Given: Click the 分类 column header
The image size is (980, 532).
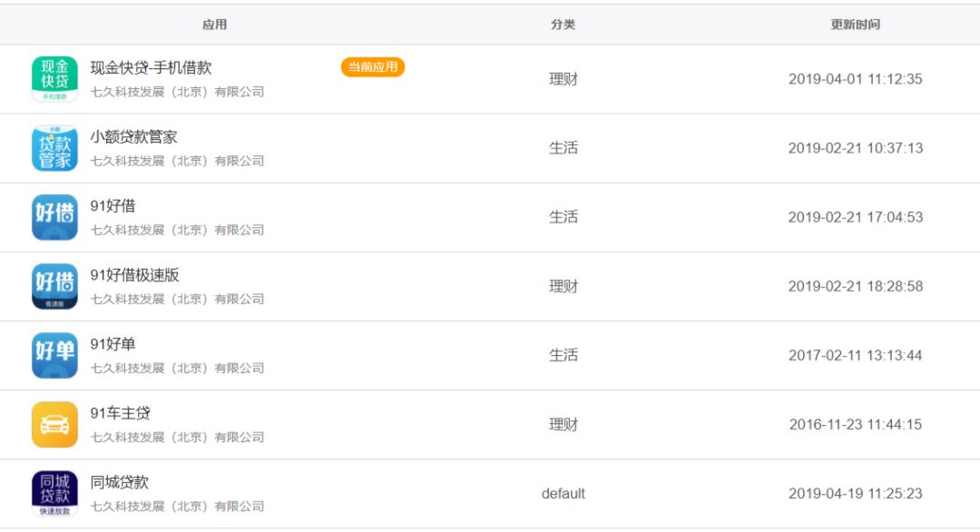Looking at the screenshot, I should (563, 25).
